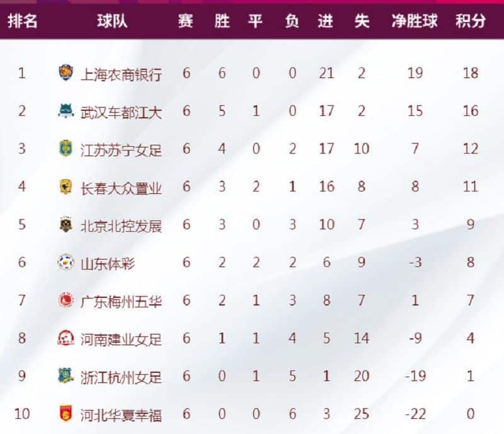Click the 浙江杭州女足 team badge
The width and height of the screenshot is (504, 434).
pos(66,375)
